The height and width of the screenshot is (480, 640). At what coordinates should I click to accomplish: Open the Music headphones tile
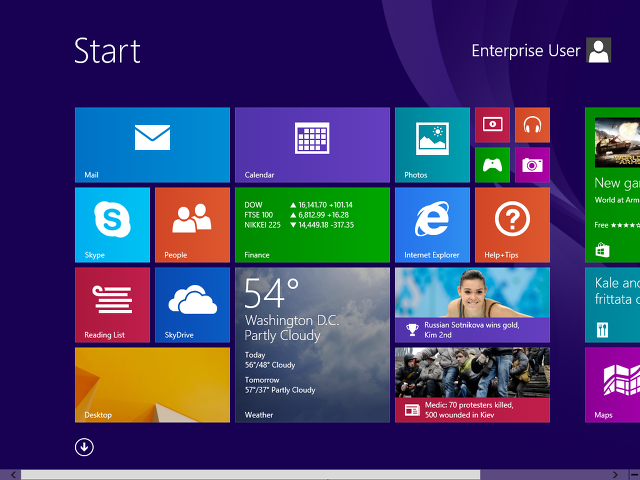pyautogui.click(x=532, y=125)
